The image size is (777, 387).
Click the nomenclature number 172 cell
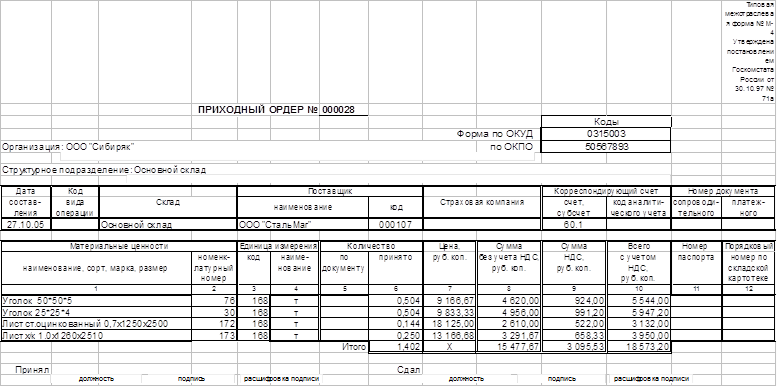click(214, 324)
